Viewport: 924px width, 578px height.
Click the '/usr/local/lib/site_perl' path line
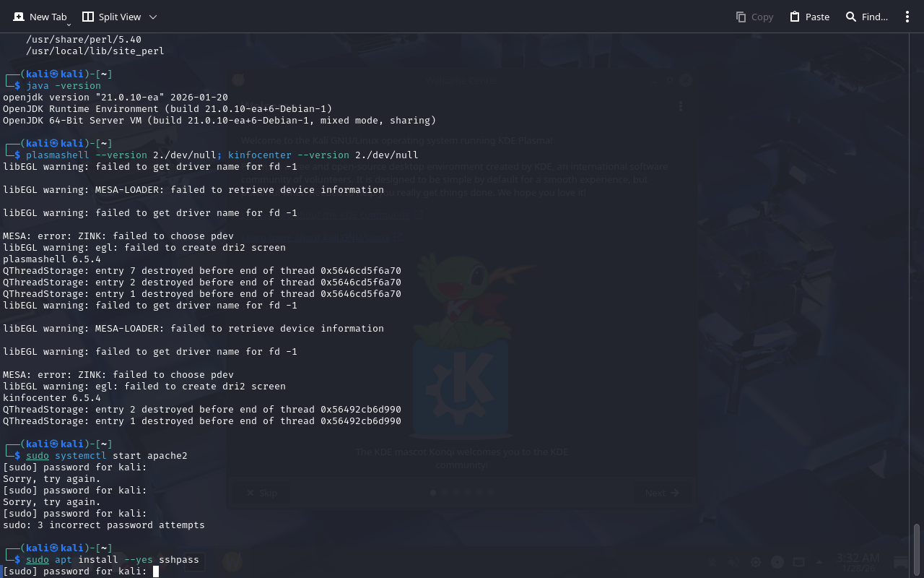(95, 51)
